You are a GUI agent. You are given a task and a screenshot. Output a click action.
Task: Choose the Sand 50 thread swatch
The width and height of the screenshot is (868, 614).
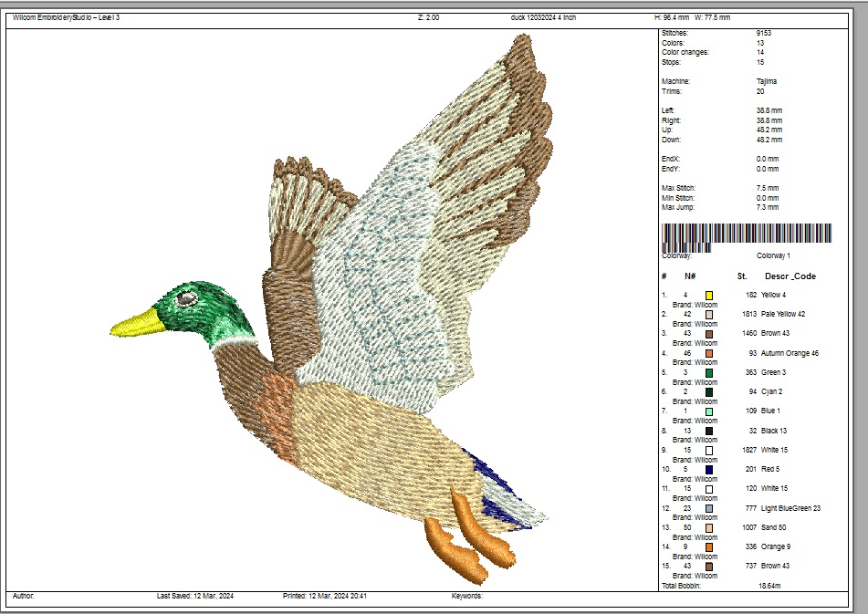tap(708, 527)
